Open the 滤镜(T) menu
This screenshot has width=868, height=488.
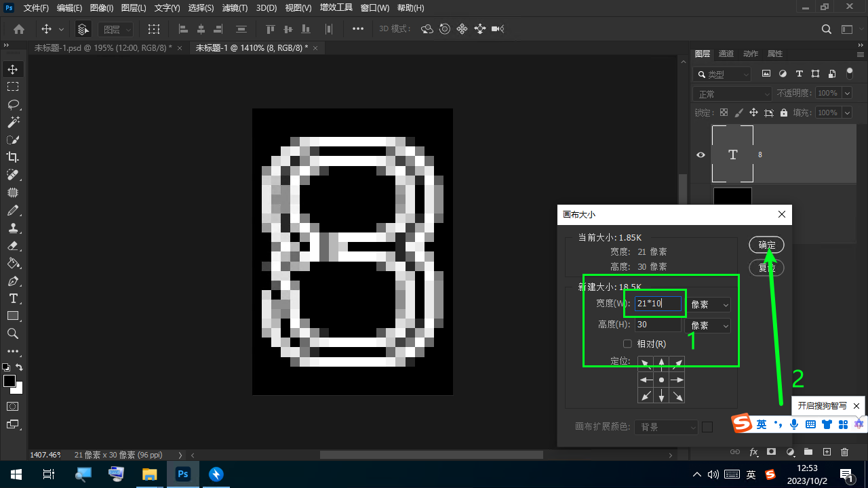click(x=235, y=8)
